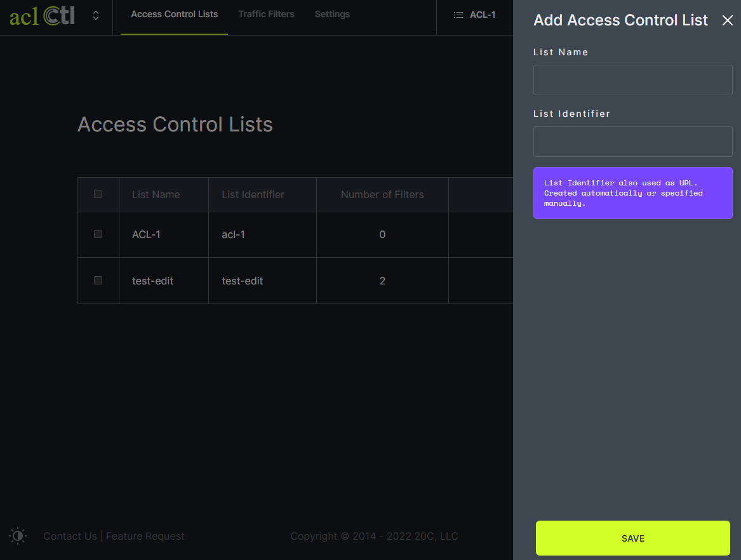Close the Add Access Control List panel
This screenshot has width=741, height=560.
[x=728, y=20]
